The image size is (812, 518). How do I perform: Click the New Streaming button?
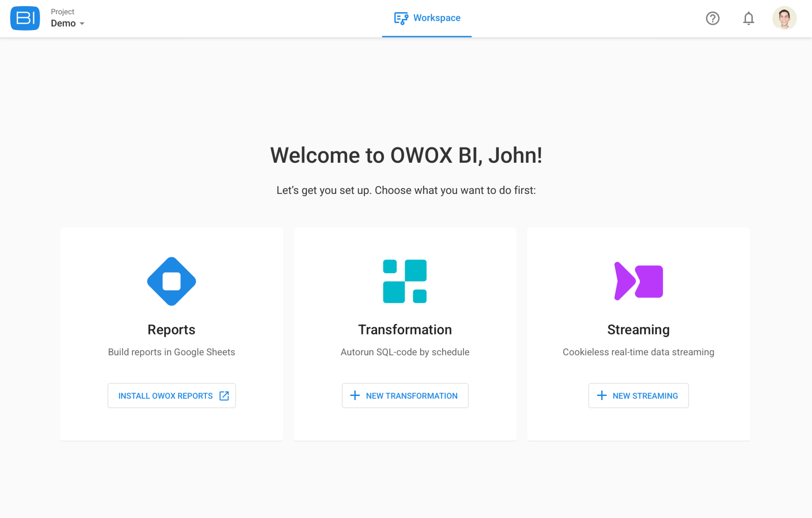pos(638,396)
